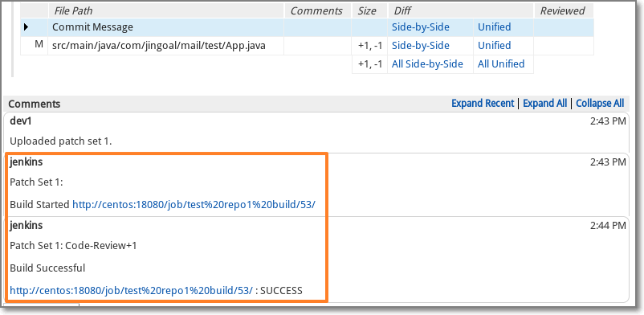Open the All Side-by-Side diff link
Image resolution: width=644 pixels, height=315 pixels.
pyautogui.click(x=427, y=64)
